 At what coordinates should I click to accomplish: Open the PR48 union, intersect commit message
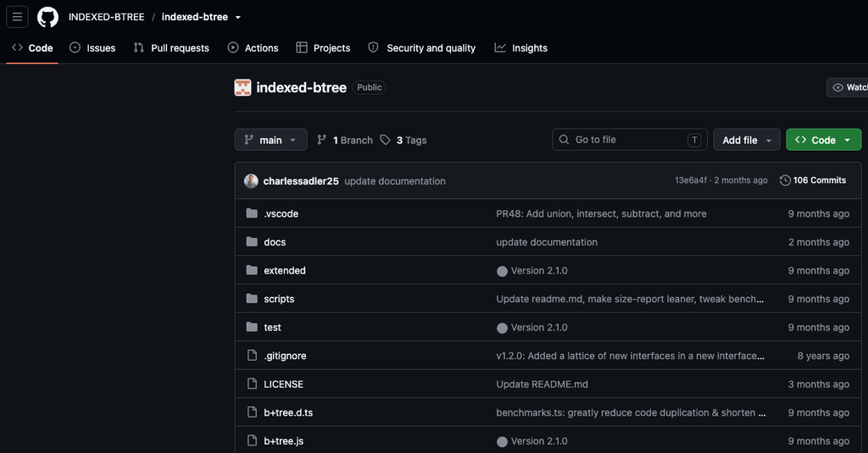click(x=601, y=213)
